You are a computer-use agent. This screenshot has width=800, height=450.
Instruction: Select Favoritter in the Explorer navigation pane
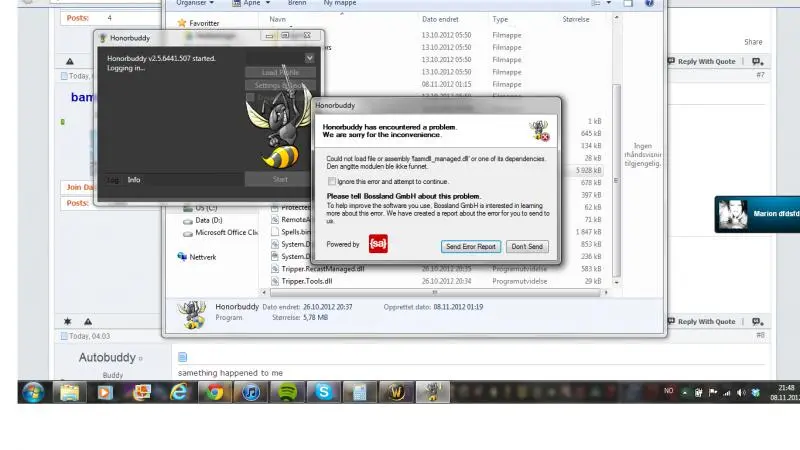point(198,23)
